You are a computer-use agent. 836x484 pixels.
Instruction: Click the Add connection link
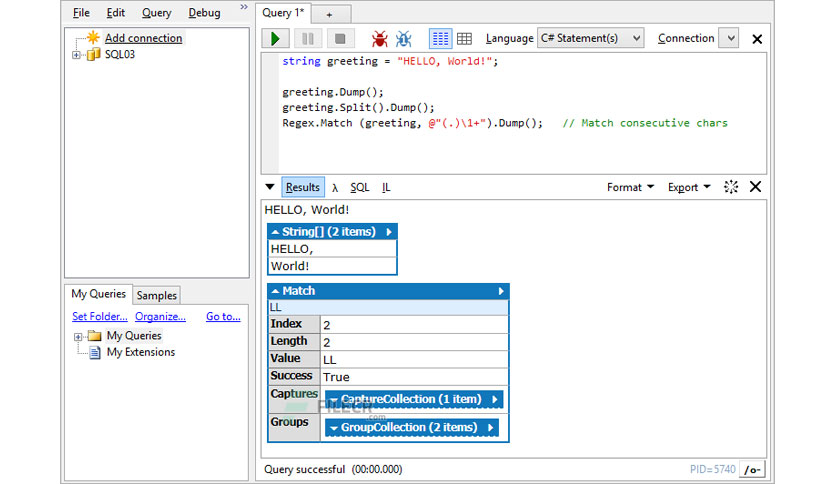pyautogui.click(x=143, y=38)
